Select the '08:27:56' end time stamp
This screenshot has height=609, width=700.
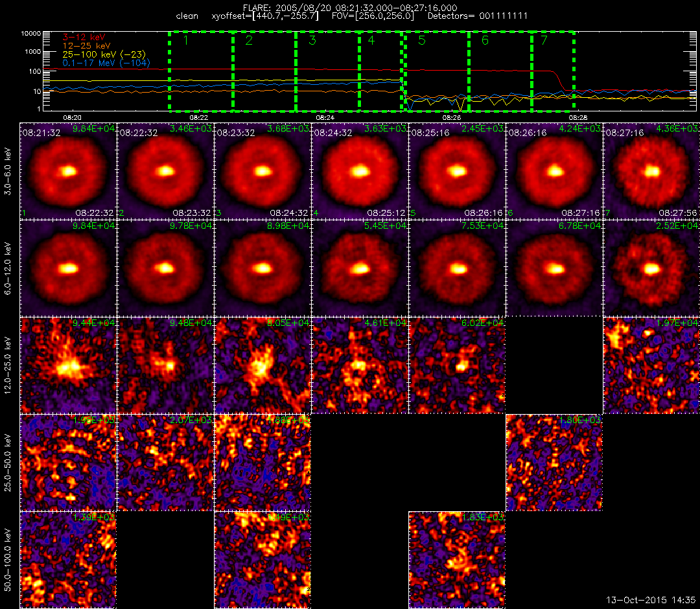coord(678,213)
